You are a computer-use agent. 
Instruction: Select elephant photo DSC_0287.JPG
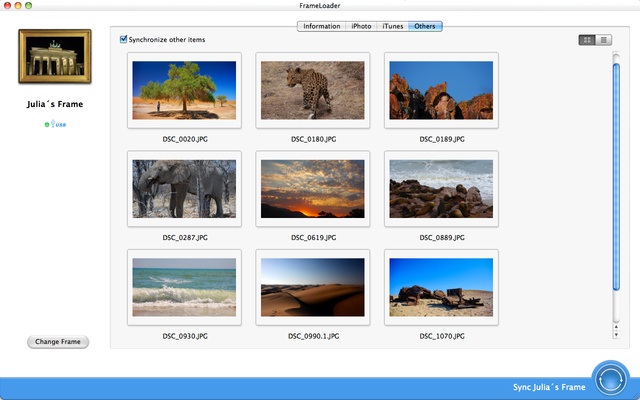[x=184, y=189]
